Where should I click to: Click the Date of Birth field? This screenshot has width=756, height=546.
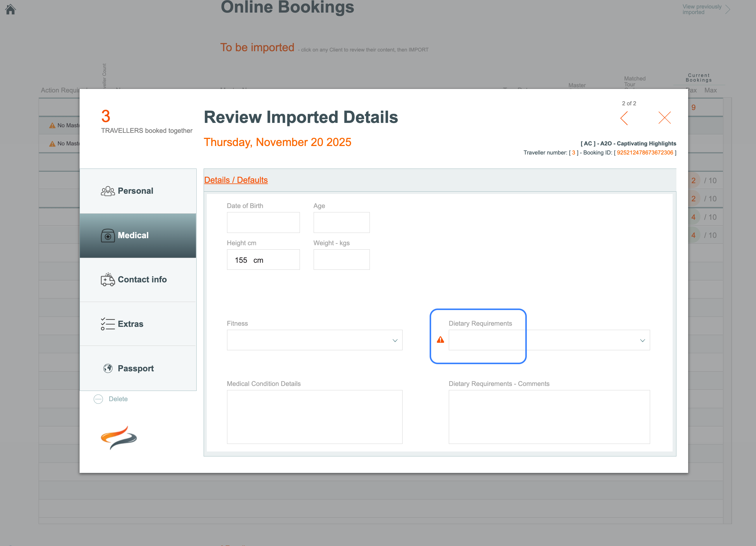[x=263, y=223]
